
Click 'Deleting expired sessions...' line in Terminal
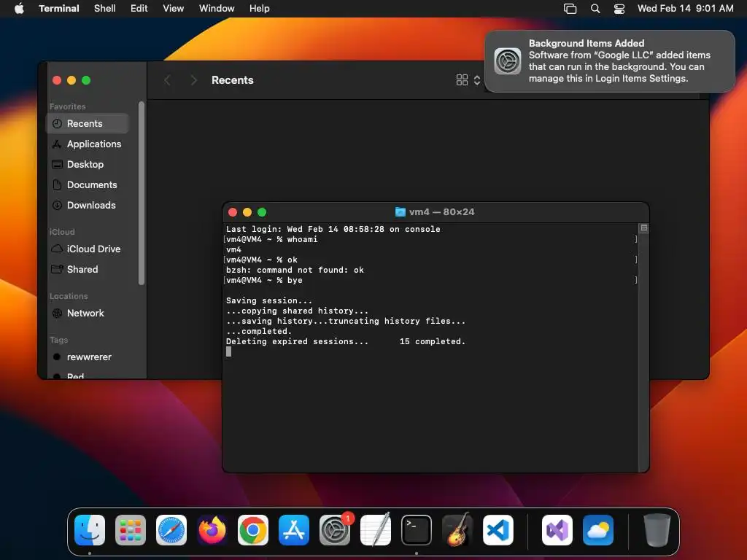[345, 341]
